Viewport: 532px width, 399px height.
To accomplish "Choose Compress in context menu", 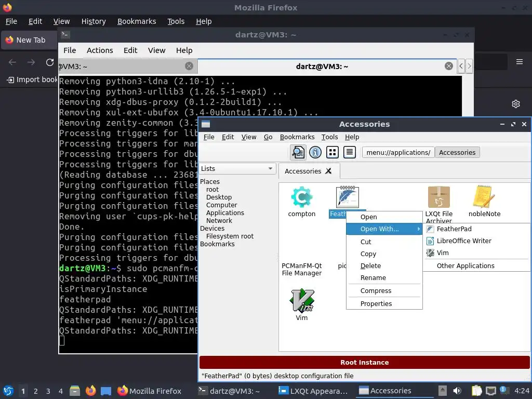I will coord(384,291).
